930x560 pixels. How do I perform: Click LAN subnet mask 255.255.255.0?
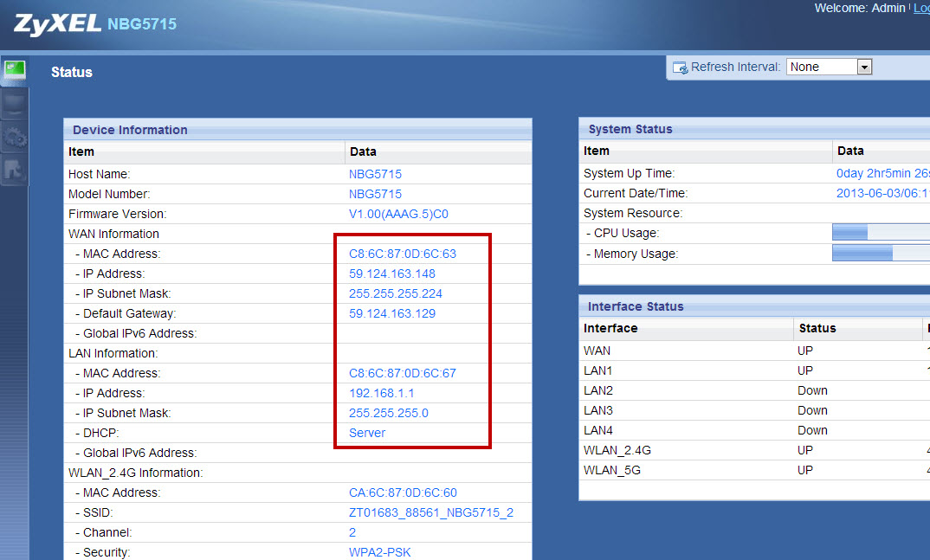(x=389, y=413)
